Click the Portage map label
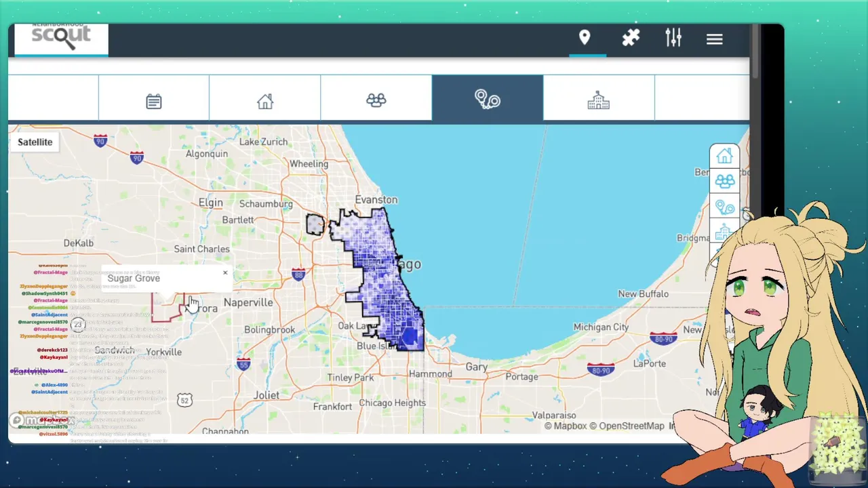868x488 pixels. (521, 377)
